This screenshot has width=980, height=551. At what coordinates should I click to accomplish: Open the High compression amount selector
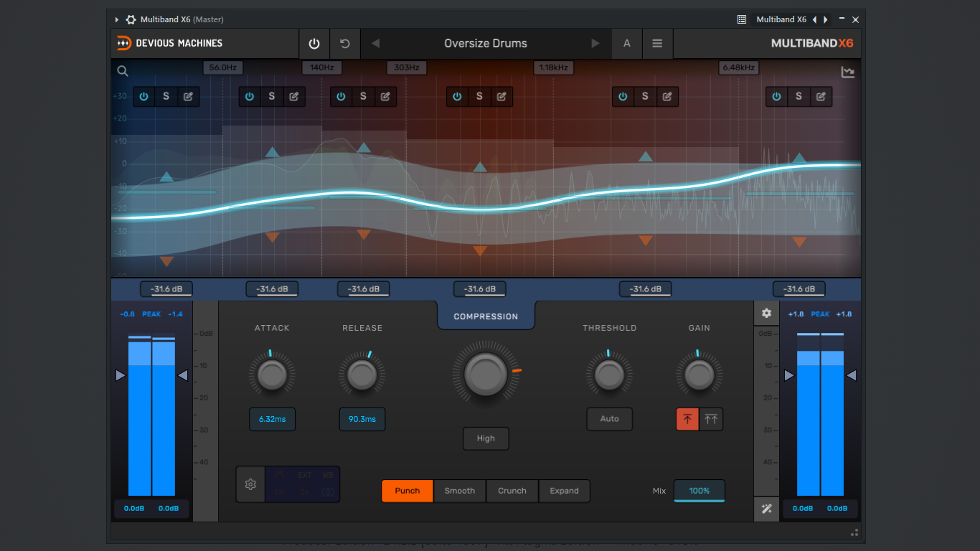click(x=486, y=438)
